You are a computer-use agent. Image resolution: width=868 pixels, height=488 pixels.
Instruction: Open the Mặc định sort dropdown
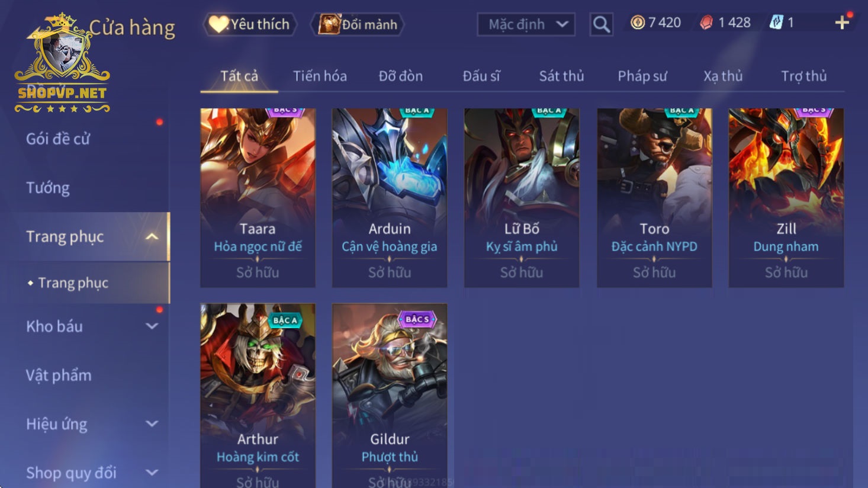tap(526, 24)
